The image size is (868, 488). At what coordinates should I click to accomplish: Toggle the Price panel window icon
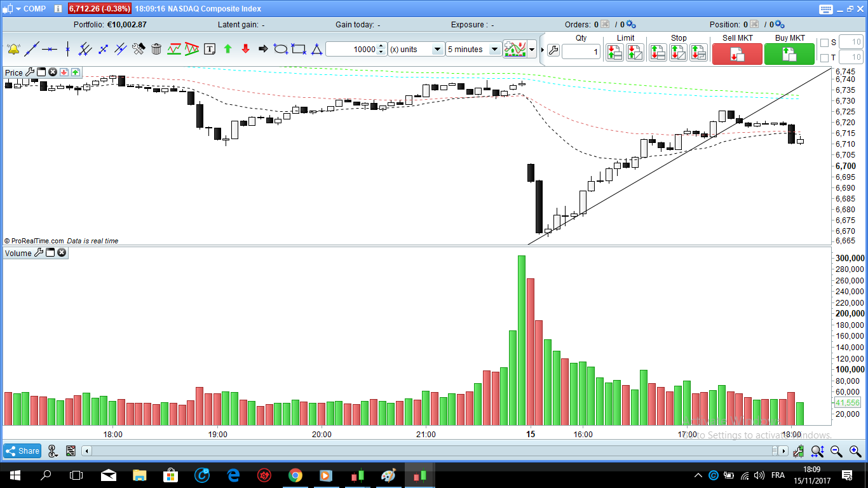click(x=41, y=72)
